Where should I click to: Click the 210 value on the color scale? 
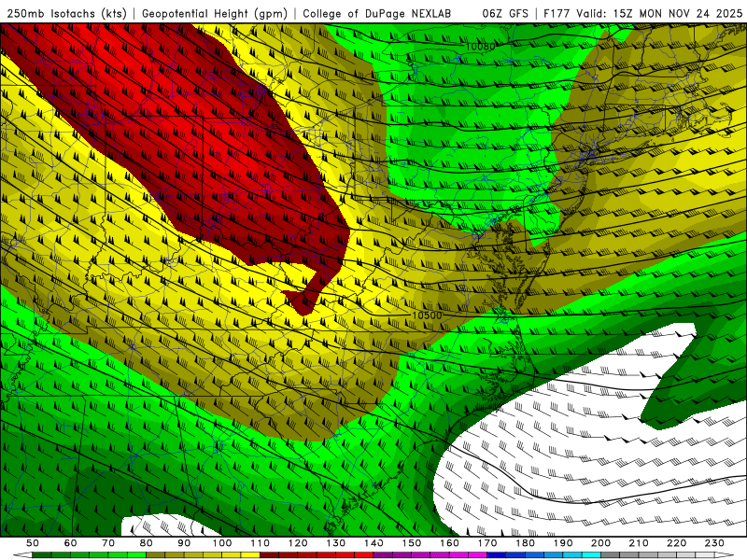639,542
